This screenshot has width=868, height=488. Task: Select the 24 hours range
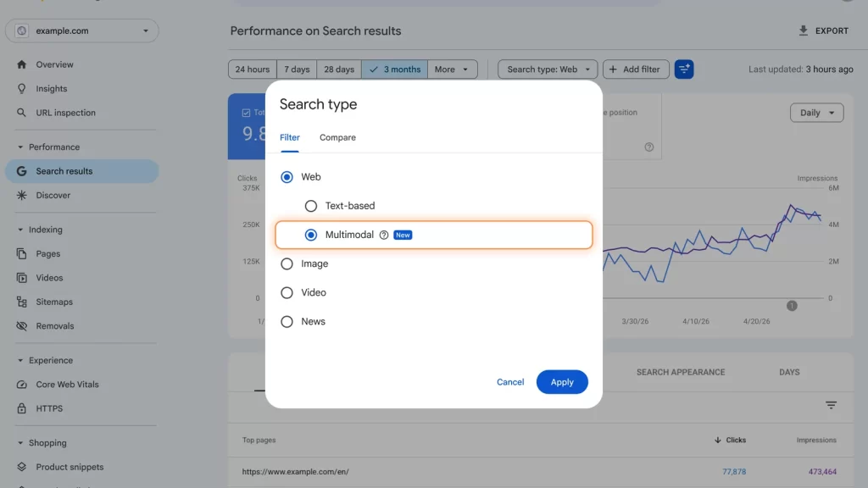click(x=253, y=69)
